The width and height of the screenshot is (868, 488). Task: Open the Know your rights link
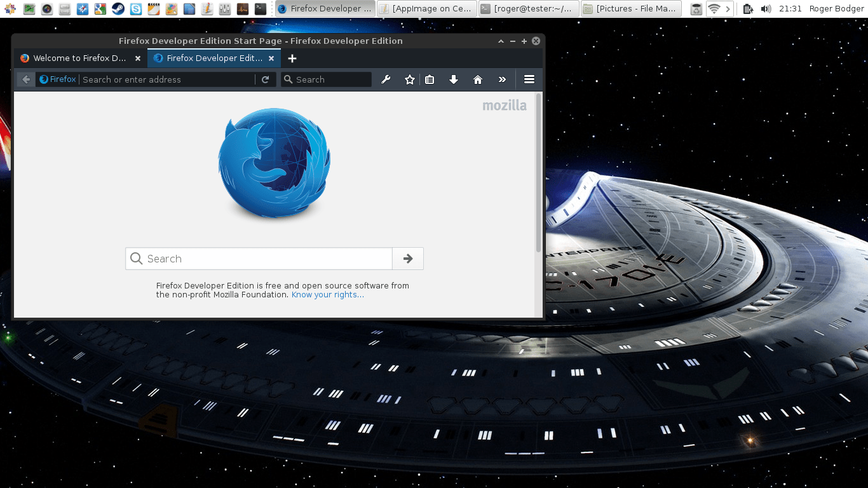[x=327, y=295]
